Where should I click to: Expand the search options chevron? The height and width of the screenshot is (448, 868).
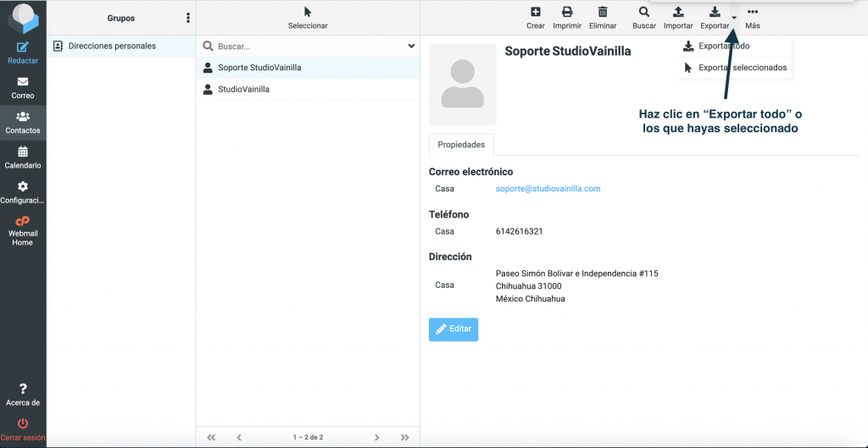(411, 47)
